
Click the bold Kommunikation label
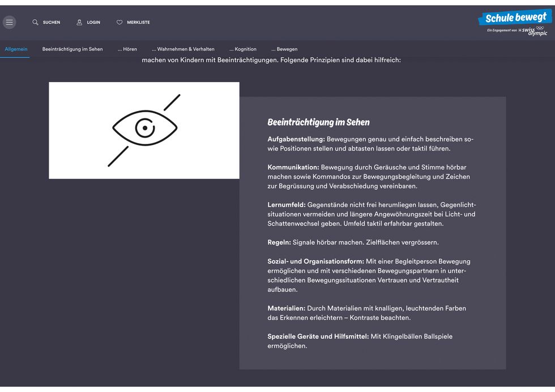[293, 168]
